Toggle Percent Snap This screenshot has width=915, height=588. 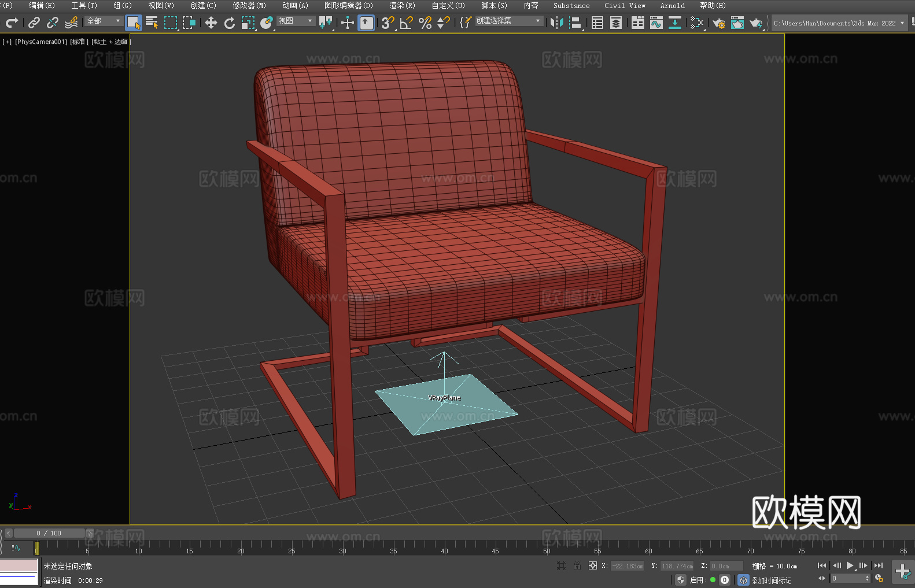point(425,23)
